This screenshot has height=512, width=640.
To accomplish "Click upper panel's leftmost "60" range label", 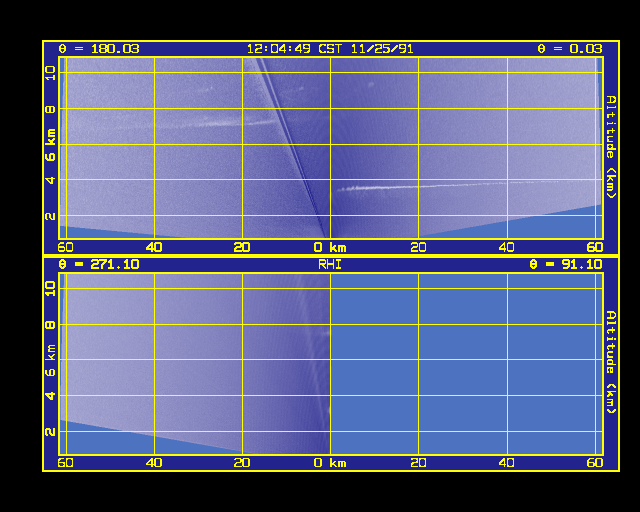I will (x=65, y=247).
